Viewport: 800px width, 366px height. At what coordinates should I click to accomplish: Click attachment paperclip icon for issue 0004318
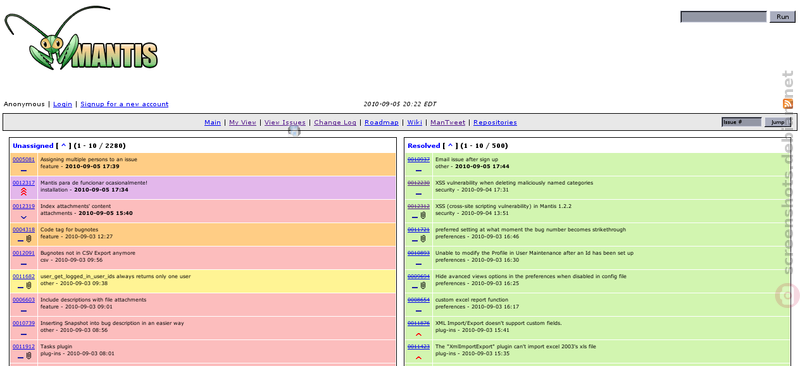coord(29,239)
